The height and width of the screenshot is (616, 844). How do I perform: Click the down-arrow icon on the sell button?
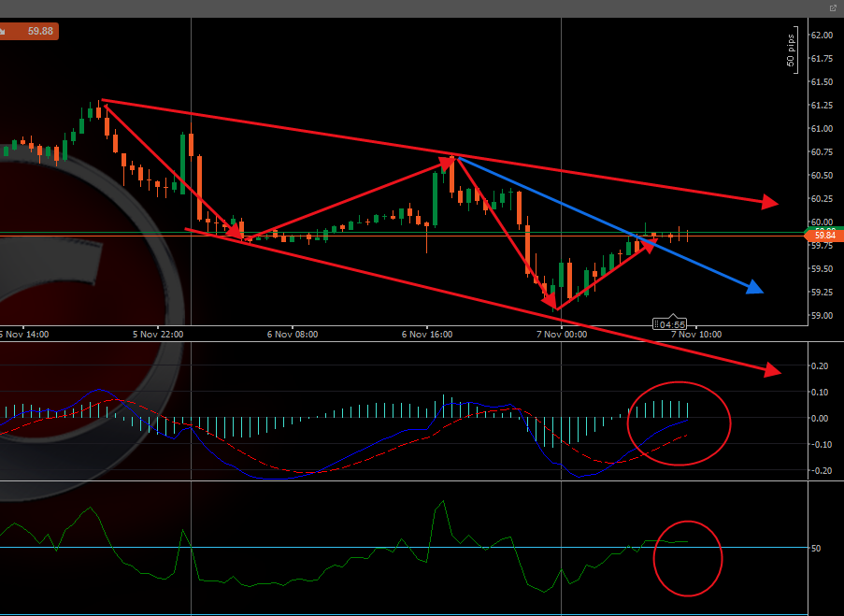[x=2, y=32]
